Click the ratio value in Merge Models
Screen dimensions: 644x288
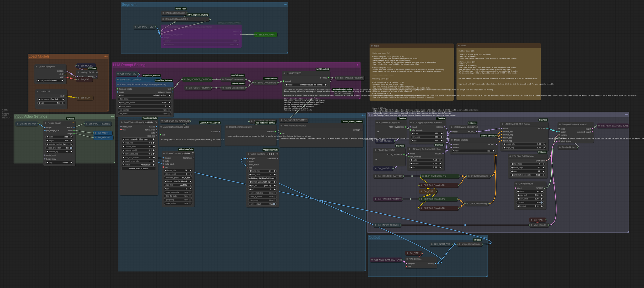473,151
